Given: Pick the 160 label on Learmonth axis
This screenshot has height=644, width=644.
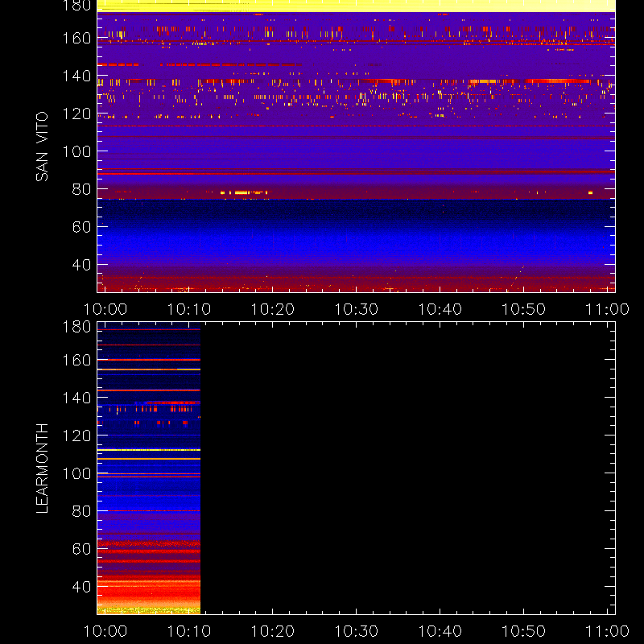Looking at the screenshot, I should (76, 360).
